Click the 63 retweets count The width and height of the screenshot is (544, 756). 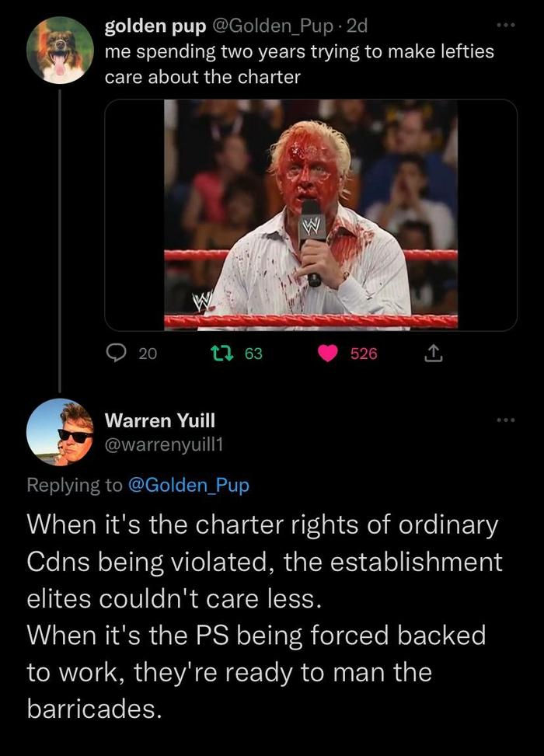[x=253, y=354]
